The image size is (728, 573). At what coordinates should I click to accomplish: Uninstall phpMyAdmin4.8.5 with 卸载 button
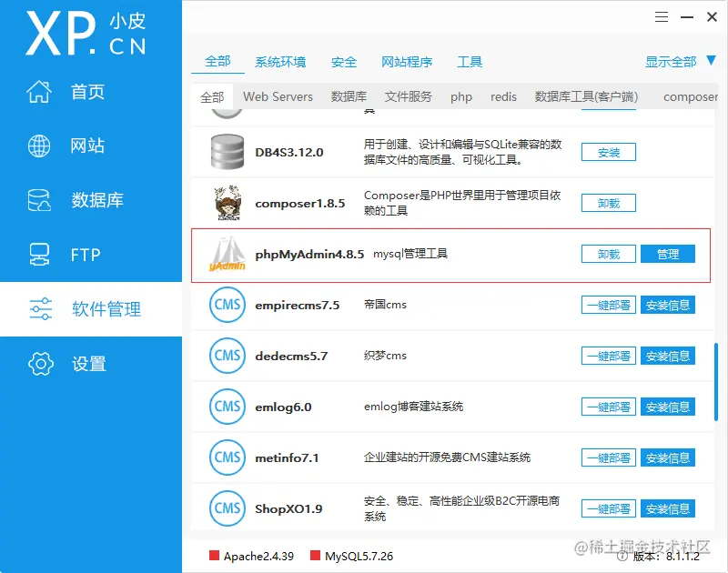[x=609, y=254]
